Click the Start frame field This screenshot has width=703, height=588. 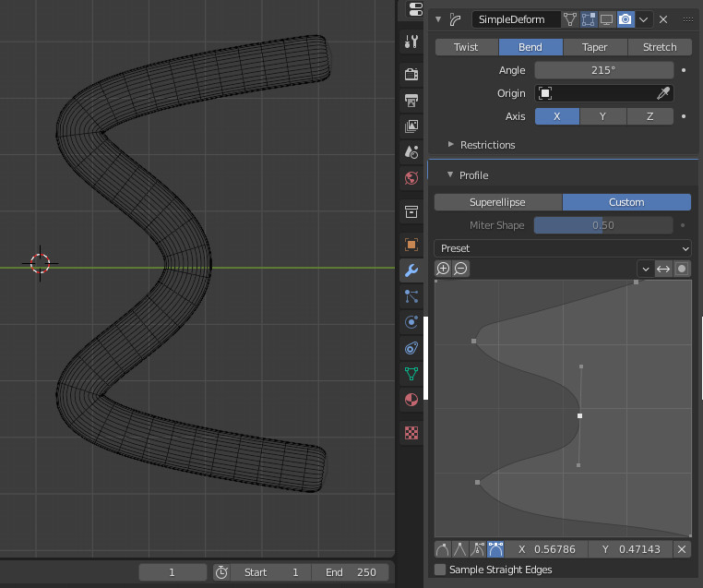(x=271, y=572)
